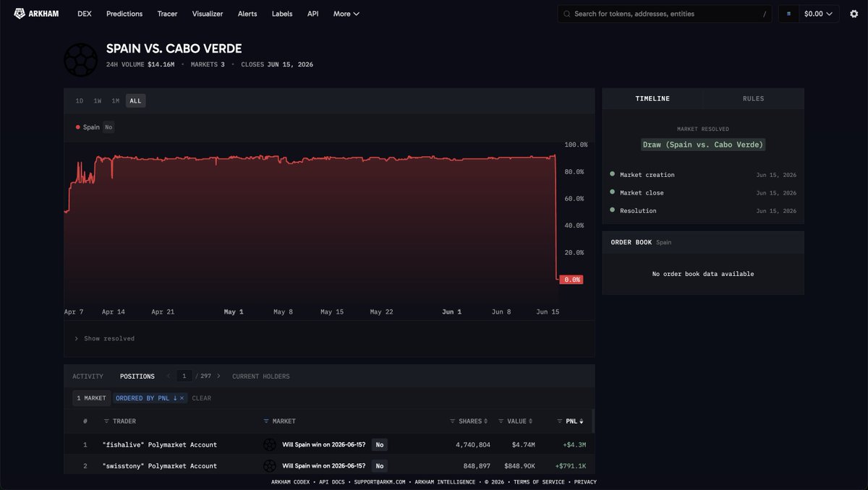868x490 pixels.
Task: Switch to the RULES tab
Action: pyautogui.click(x=753, y=98)
